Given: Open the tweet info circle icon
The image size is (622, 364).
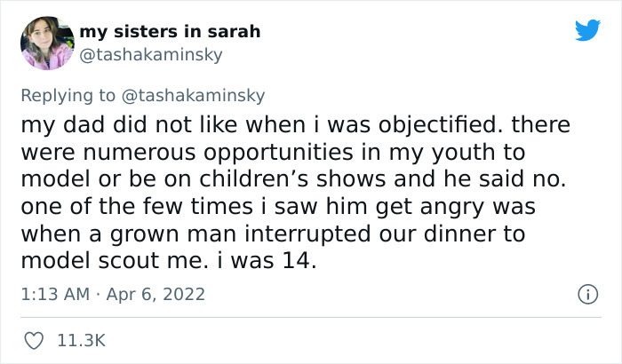Looking at the screenshot, I should coord(586,294).
